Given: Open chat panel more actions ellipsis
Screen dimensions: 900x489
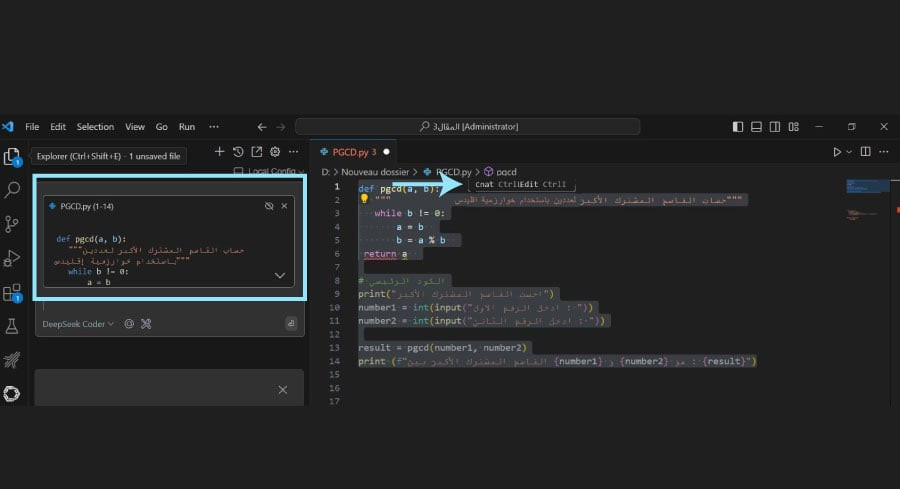Looking at the screenshot, I should point(294,152).
